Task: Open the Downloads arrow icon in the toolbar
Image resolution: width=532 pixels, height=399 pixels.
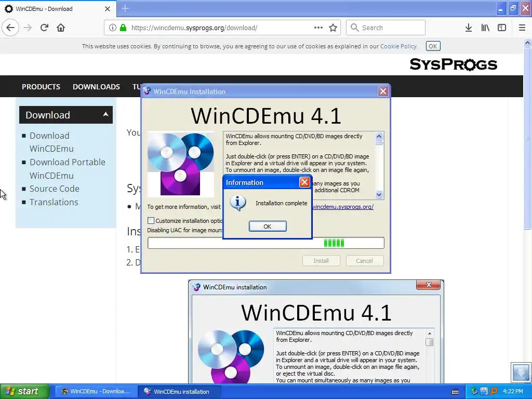Action: click(x=469, y=28)
